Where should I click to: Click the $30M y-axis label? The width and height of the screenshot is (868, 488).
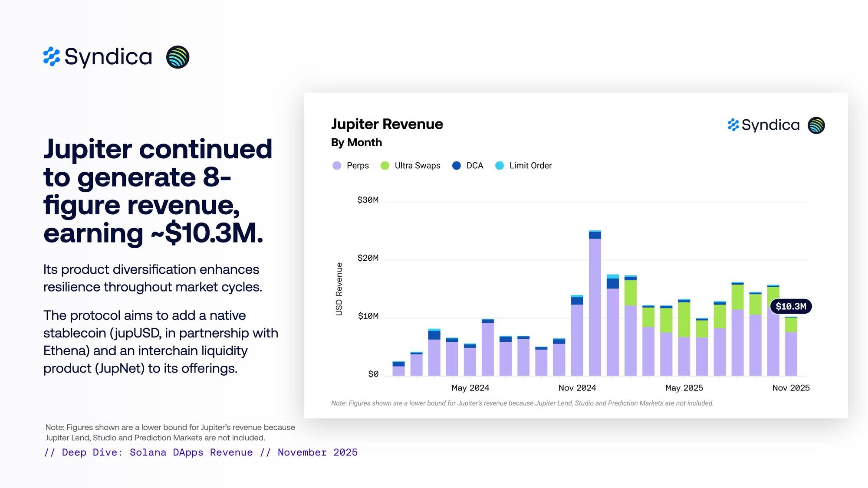[x=368, y=200]
